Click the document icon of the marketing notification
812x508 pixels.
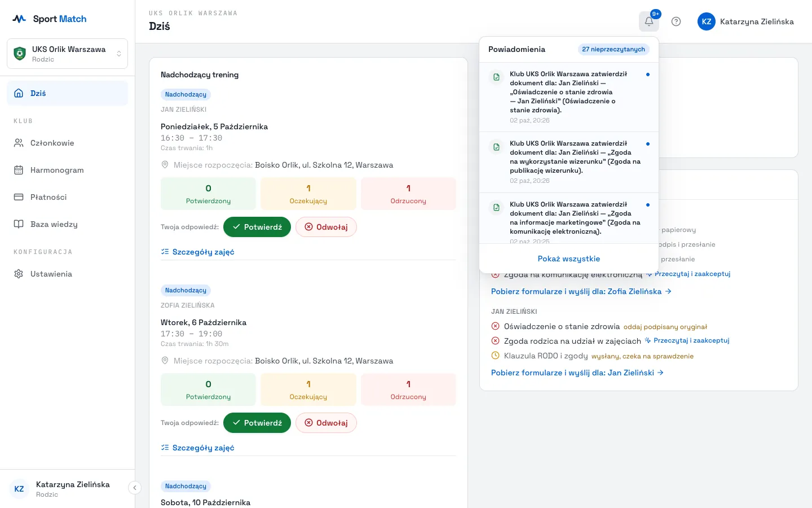click(x=496, y=208)
